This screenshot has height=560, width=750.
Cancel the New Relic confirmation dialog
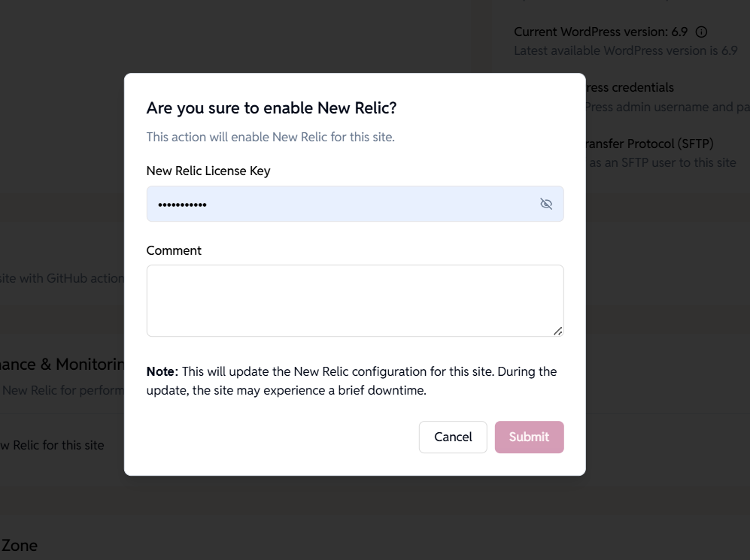(x=453, y=437)
